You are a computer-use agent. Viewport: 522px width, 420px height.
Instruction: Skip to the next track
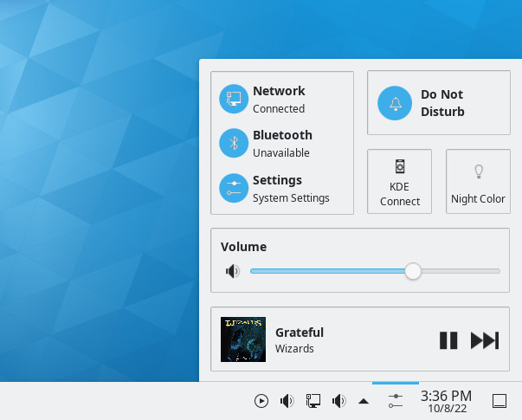pos(485,340)
